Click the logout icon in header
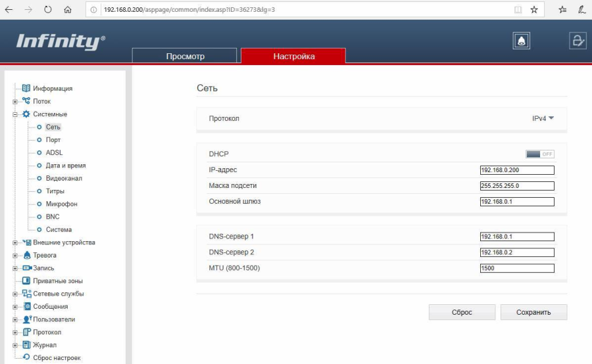Viewport: 592px width, 364px height. (x=578, y=41)
